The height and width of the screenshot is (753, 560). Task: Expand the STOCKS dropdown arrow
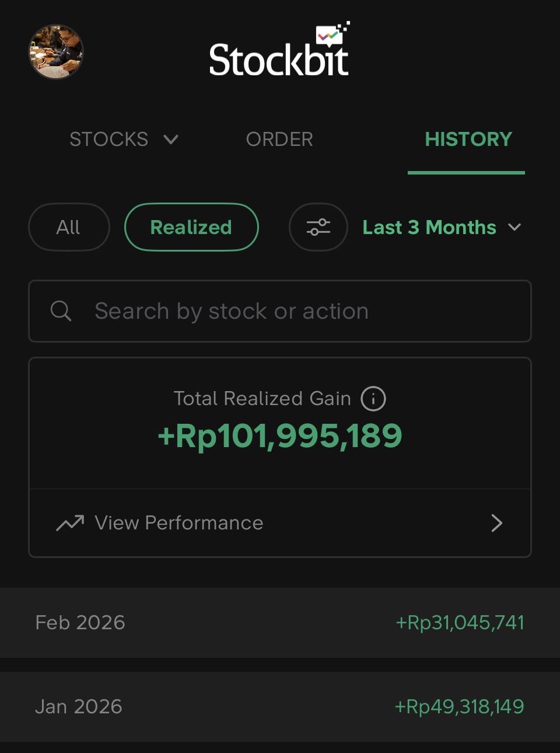(171, 140)
